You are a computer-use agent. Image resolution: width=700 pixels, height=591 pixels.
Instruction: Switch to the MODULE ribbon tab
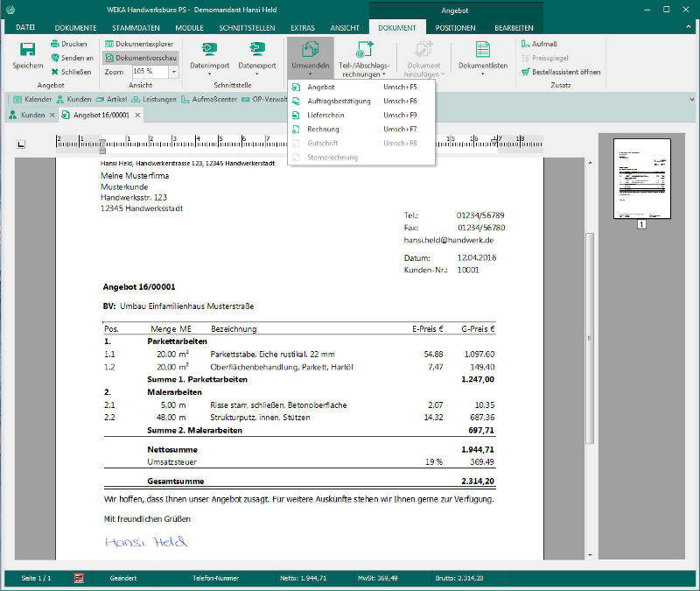coord(189,28)
